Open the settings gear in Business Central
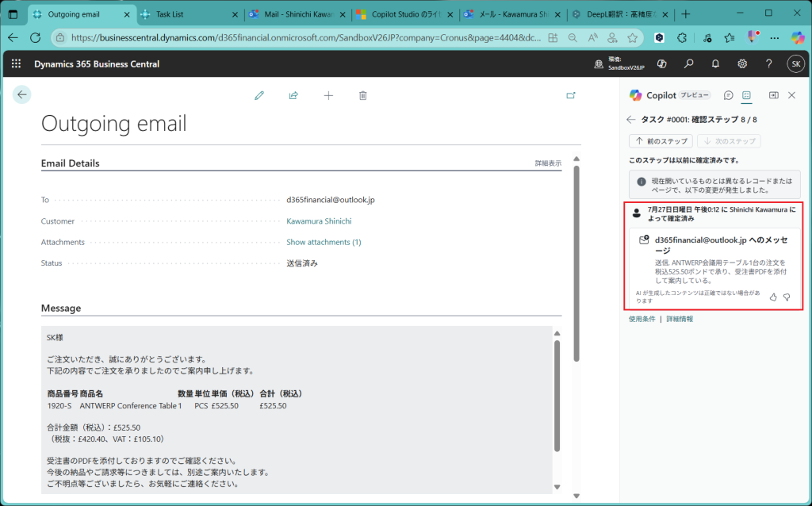The width and height of the screenshot is (812, 506). pos(742,63)
